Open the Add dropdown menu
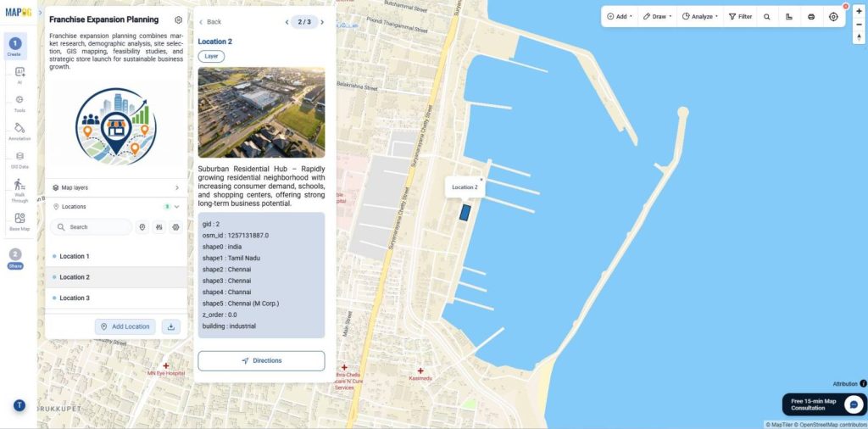The image size is (868, 429). pyautogui.click(x=620, y=17)
